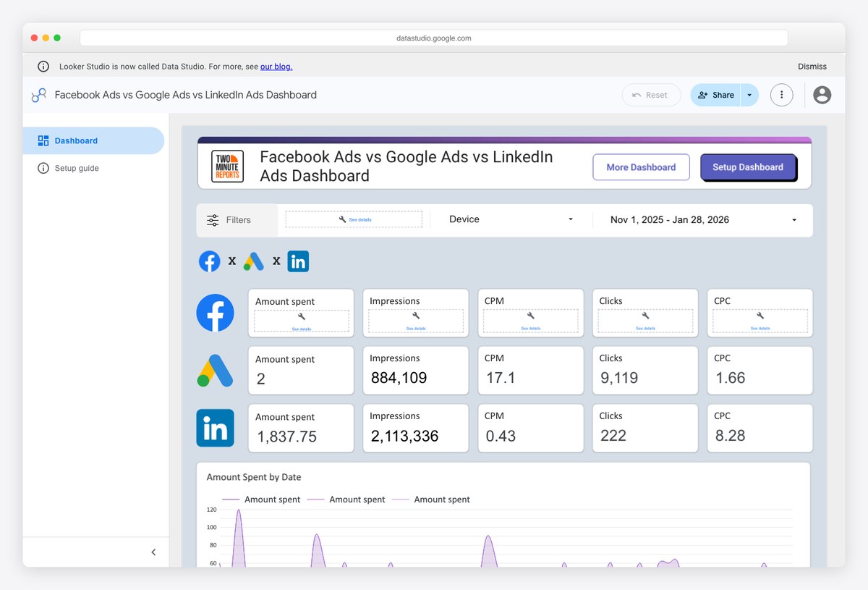
Task: Click LinkedIn CPM value 0.43
Action: 501,436
